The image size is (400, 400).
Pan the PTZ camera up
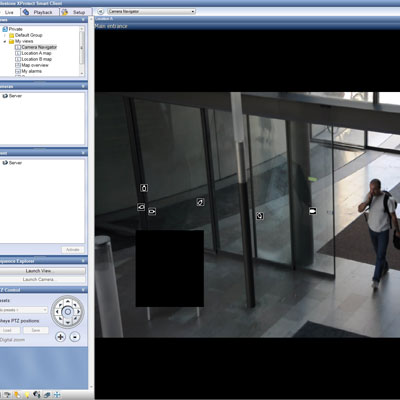[68, 302]
